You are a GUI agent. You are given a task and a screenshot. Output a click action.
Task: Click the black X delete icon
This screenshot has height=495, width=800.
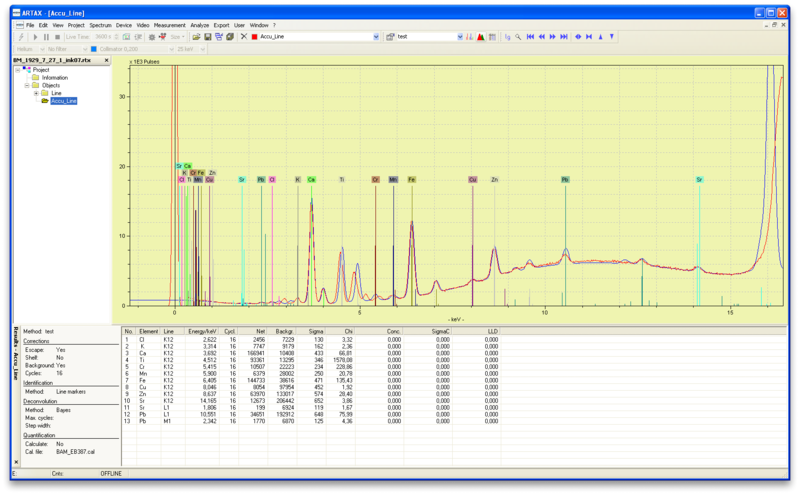[x=244, y=37]
